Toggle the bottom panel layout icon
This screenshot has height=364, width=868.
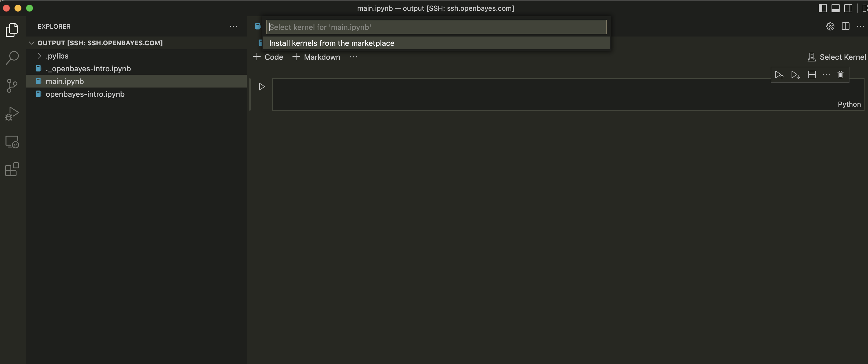click(x=835, y=8)
